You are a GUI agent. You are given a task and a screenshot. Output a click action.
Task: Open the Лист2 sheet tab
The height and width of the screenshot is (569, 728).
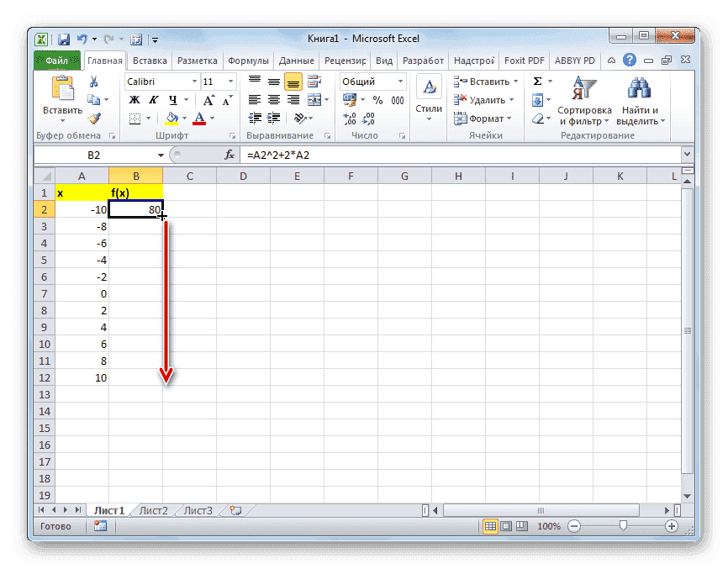coord(153,509)
